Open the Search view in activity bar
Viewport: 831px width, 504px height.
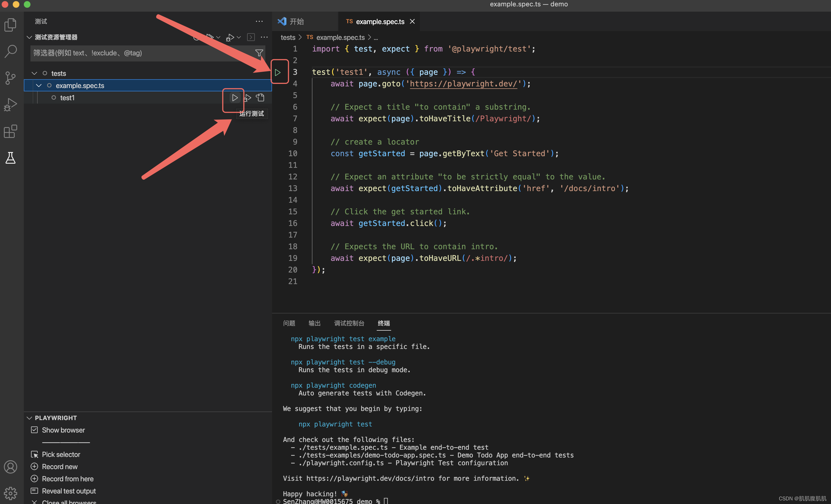tap(11, 51)
